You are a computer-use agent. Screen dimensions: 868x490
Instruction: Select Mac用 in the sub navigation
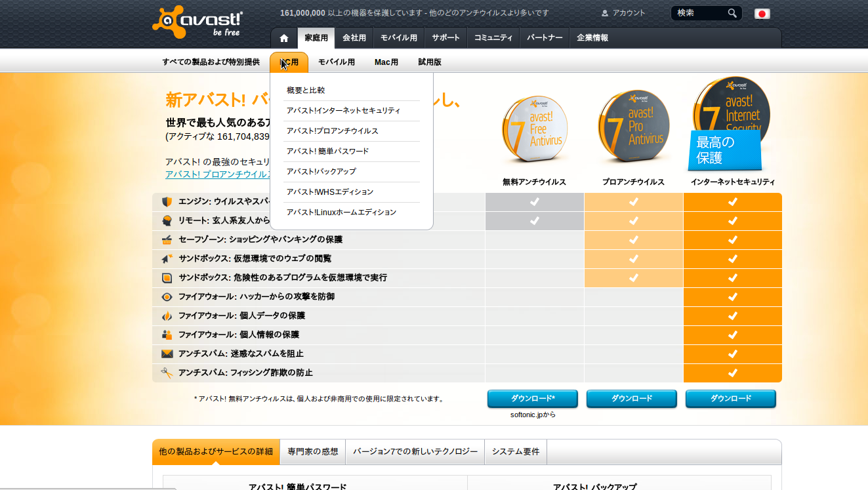386,62
